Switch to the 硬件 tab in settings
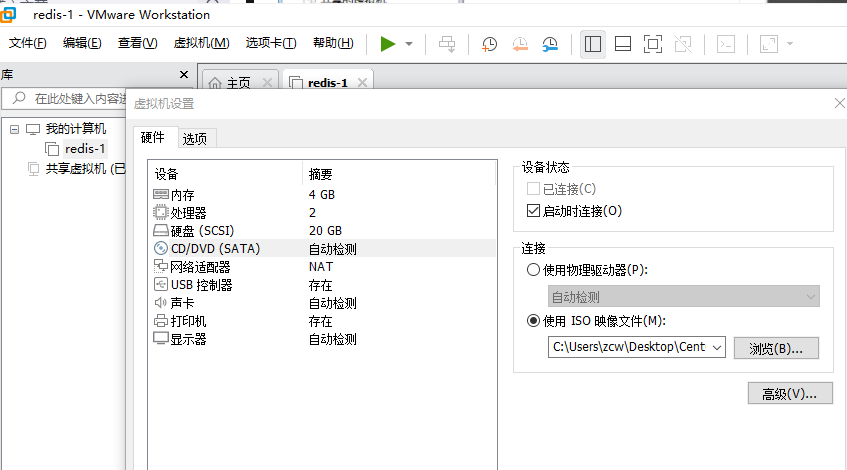Image resolution: width=847 pixels, height=470 pixels. click(x=152, y=137)
